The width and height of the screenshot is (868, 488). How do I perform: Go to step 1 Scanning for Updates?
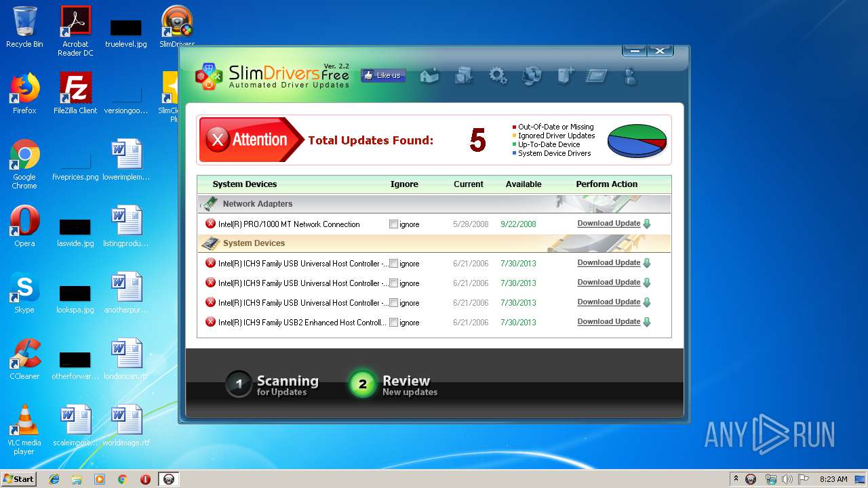tap(272, 384)
